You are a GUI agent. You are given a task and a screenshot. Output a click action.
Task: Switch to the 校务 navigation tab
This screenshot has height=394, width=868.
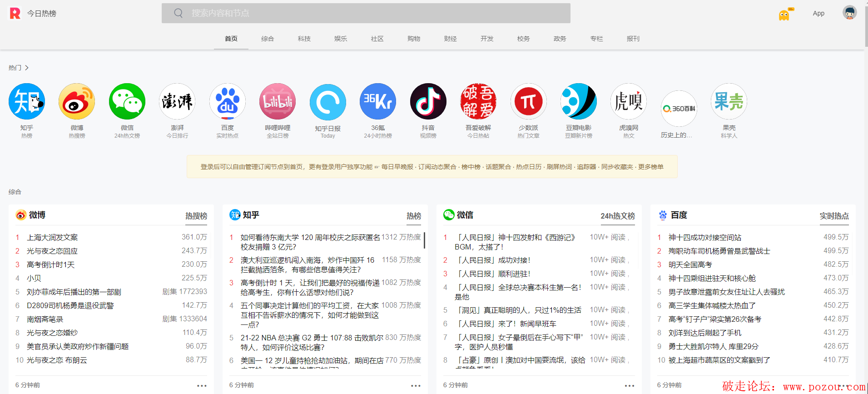pyautogui.click(x=524, y=39)
